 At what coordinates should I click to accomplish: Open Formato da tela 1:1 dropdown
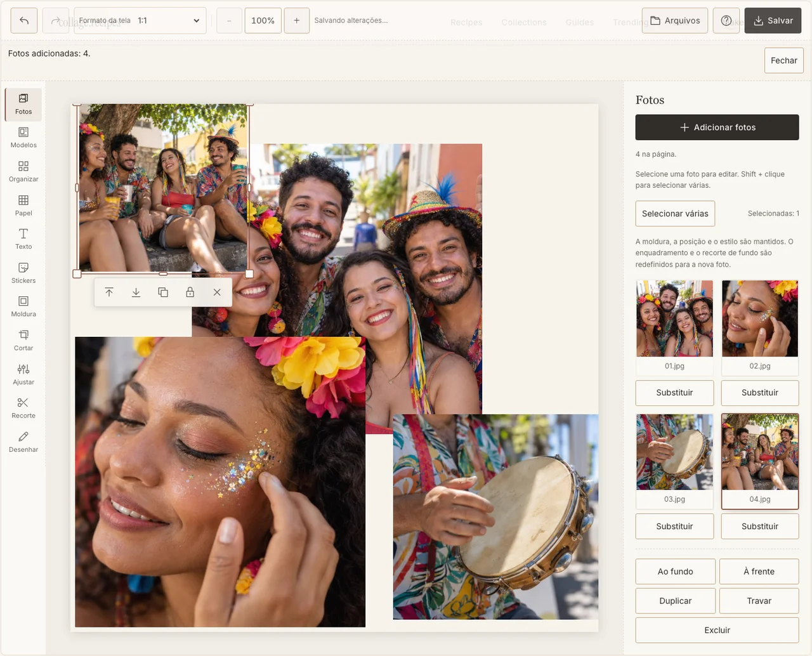point(140,20)
